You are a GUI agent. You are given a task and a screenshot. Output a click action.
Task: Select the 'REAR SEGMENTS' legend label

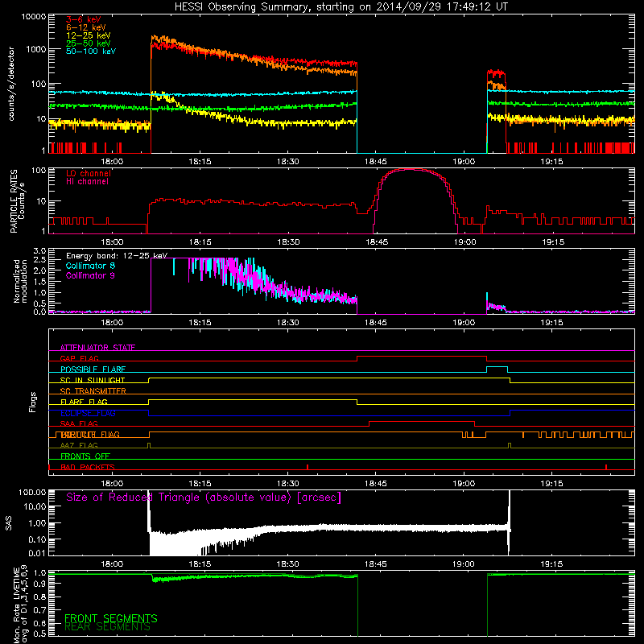pyautogui.click(x=107, y=627)
